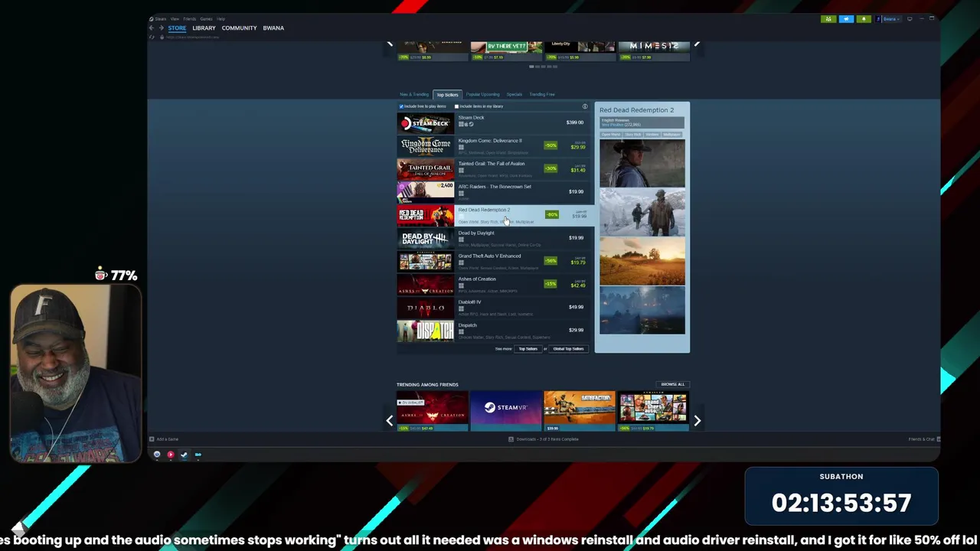View first Red Dead Redemption 2 screenshot
Image resolution: width=980 pixels, height=551 pixels.
(x=642, y=163)
